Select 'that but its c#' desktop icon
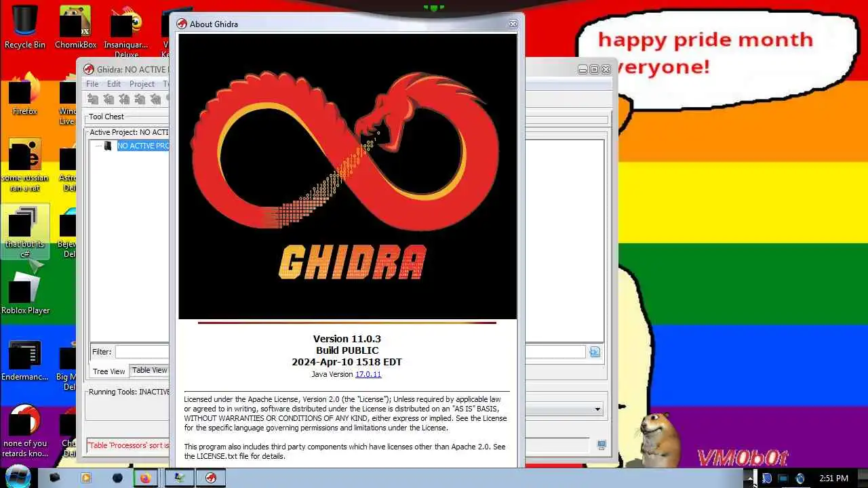Viewport: 868px width, 488px height. tap(25, 232)
